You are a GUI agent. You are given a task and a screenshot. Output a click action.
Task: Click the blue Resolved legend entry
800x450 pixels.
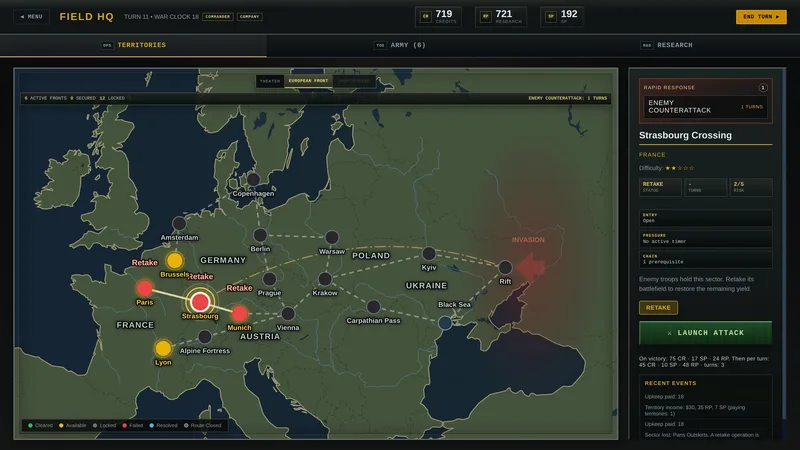click(x=163, y=426)
